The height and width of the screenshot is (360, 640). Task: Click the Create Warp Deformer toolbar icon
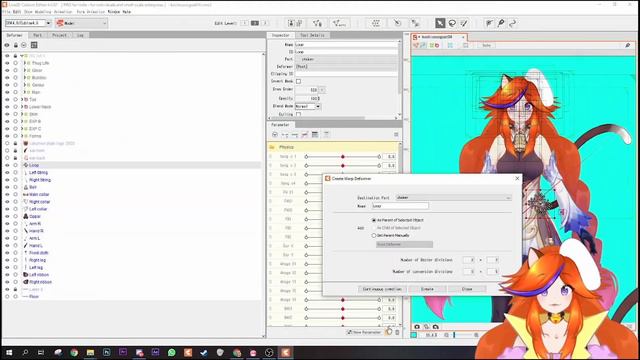376,23
